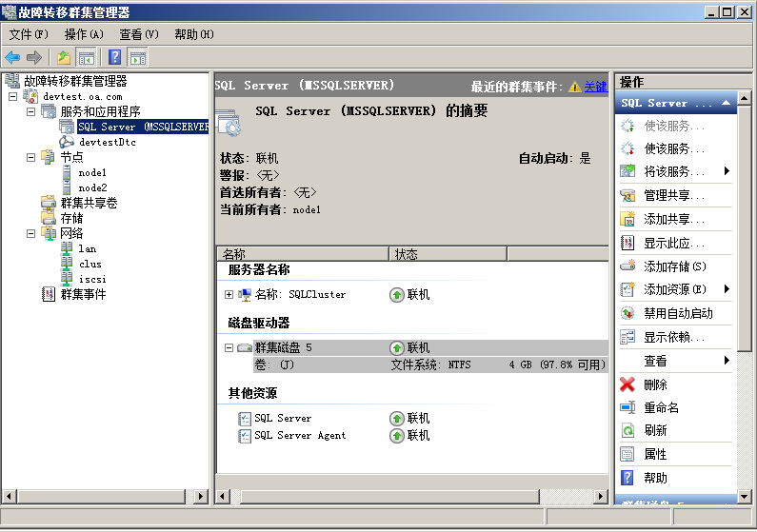
Task: Click the 状态 column header
Action: [x=448, y=254]
